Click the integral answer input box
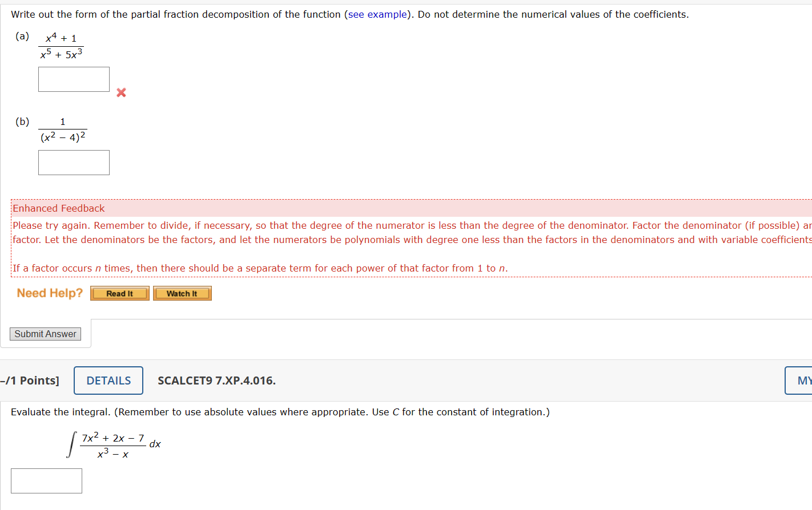Screen dimensions: 812x510 [46, 481]
